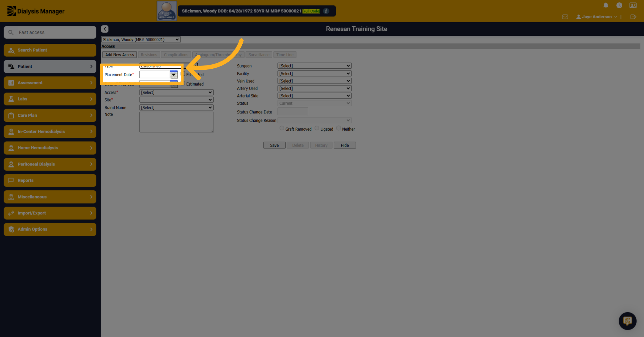Image resolution: width=644 pixels, height=337 pixels.
Task: Open the patient selector dropdown
Action: click(x=141, y=39)
